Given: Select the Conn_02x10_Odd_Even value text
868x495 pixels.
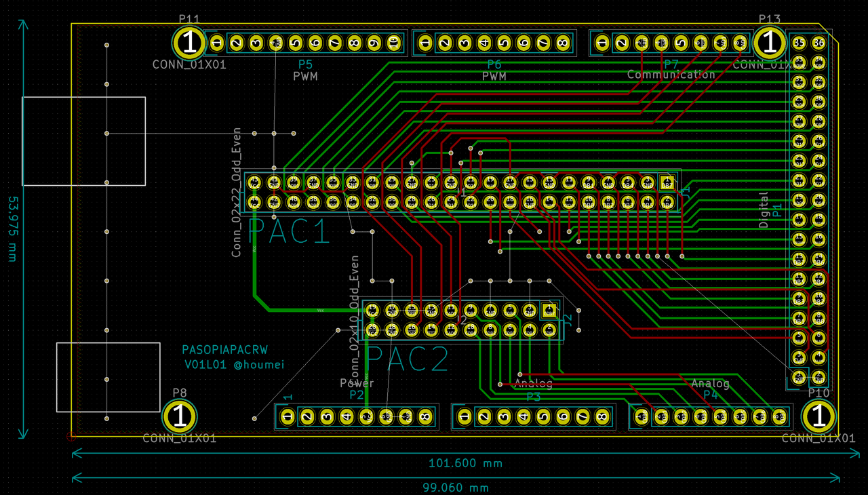Looking at the screenshot, I should [353, 321].
